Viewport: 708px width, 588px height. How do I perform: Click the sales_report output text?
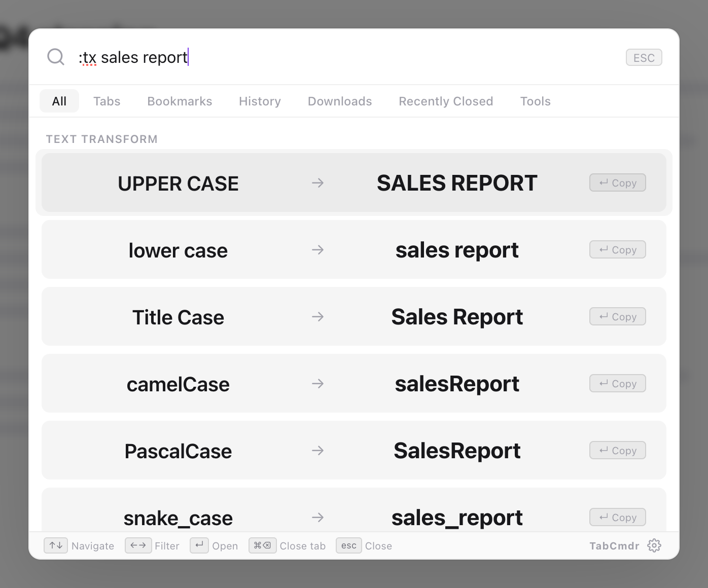pyautogui.click(x=457, y=518)
